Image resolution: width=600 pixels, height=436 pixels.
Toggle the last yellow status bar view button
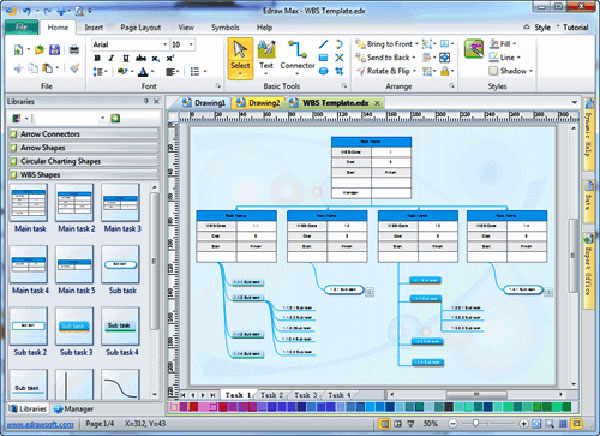pos(576,423)
